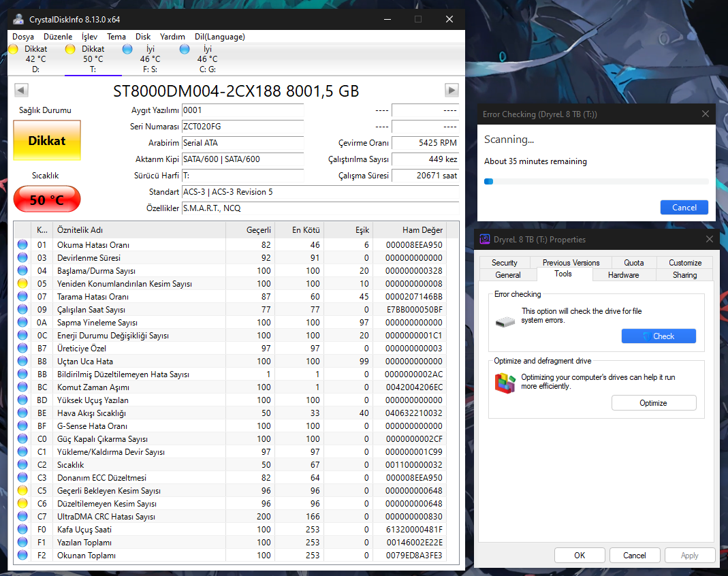The width and height of the screenshot is (728, 576).
Task: Click status circle for Kafa Uçuş Saati
Action: coord(22,529)
